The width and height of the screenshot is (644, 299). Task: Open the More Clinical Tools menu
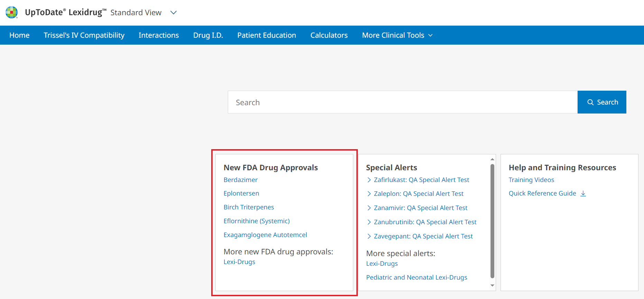coord(397,35)
